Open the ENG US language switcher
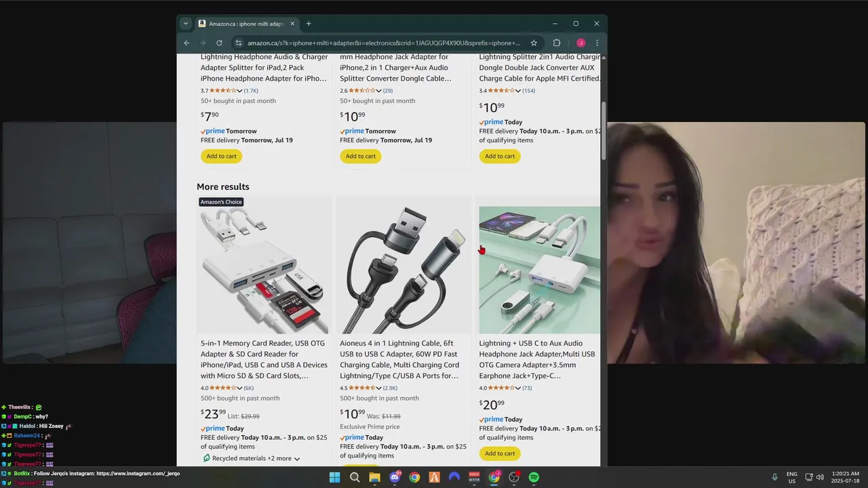This screenshot has height=488, width=868. (792, 477)
